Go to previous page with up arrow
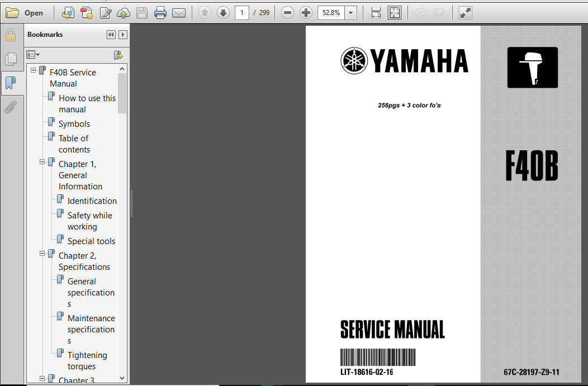Viewport: 588px width, 386px height. 205,13
